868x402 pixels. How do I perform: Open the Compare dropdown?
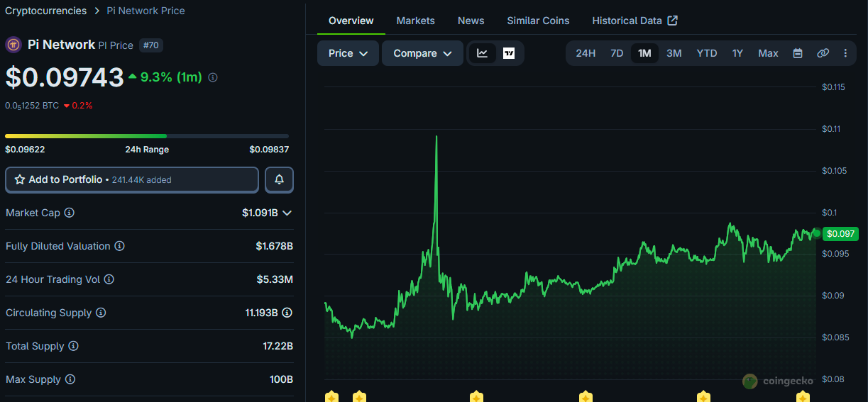(x=422, y=53)
